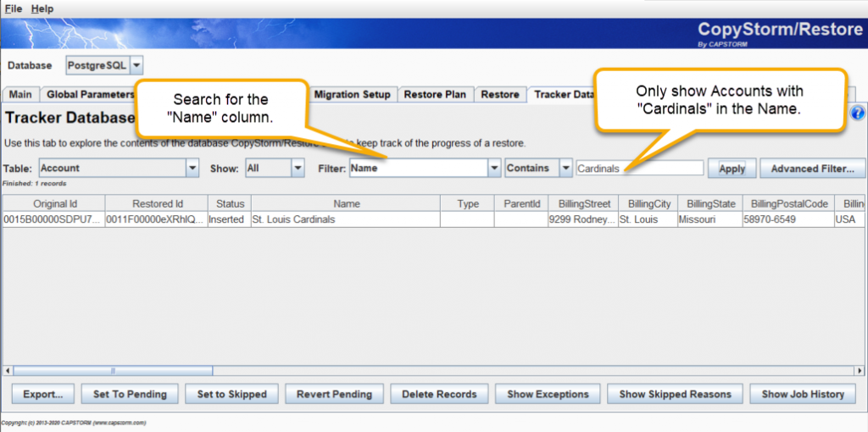This screenshot has width=868, height=432.
Task: Click the Show Job History button
Action: pos(803,395)
